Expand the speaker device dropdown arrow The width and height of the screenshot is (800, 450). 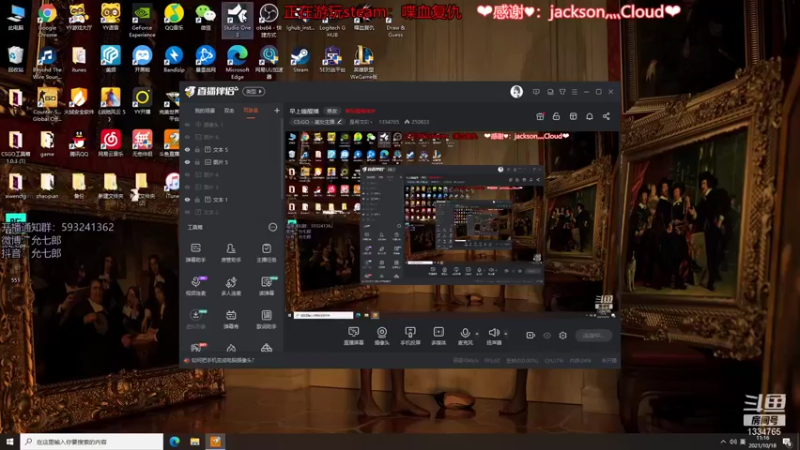[x=506, y=334]
